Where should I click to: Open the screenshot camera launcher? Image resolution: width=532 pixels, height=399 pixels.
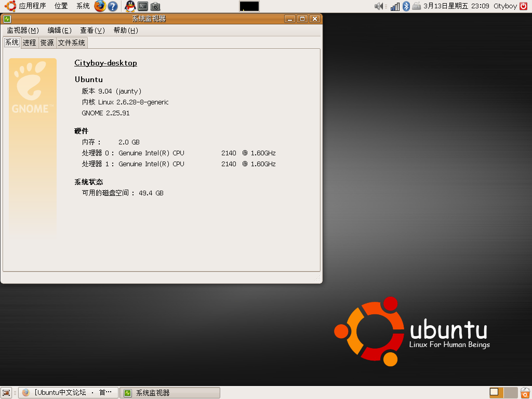click(155, 6)
